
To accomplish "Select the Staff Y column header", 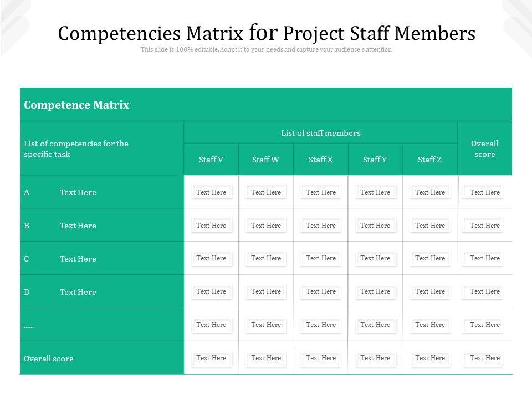I will click(x=375, y=160).
